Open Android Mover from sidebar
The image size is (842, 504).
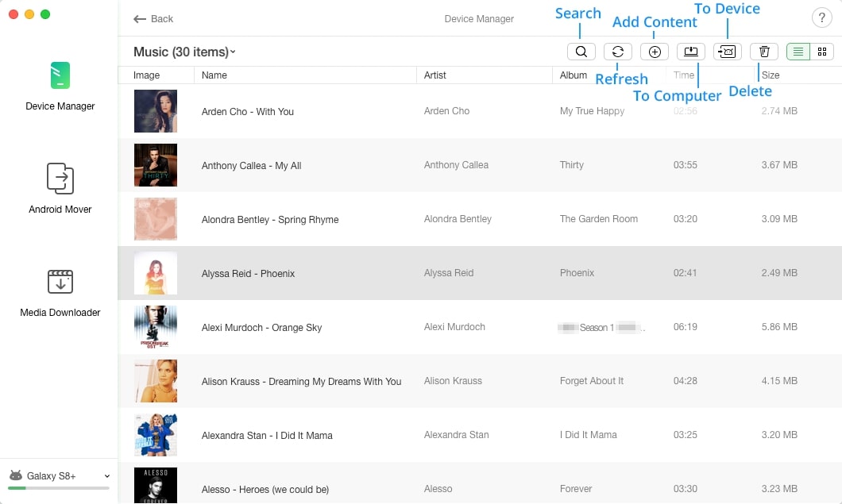60,188
